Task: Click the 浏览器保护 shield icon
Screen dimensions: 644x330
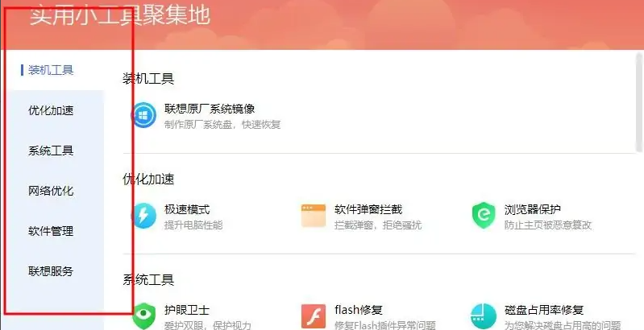Action: pyautogui.click(x=484, y=216)
